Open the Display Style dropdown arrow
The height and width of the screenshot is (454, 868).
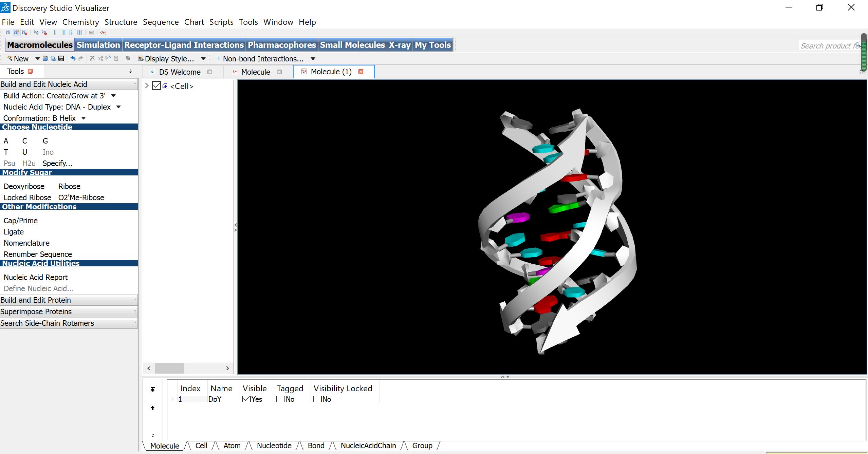[203, 59]
